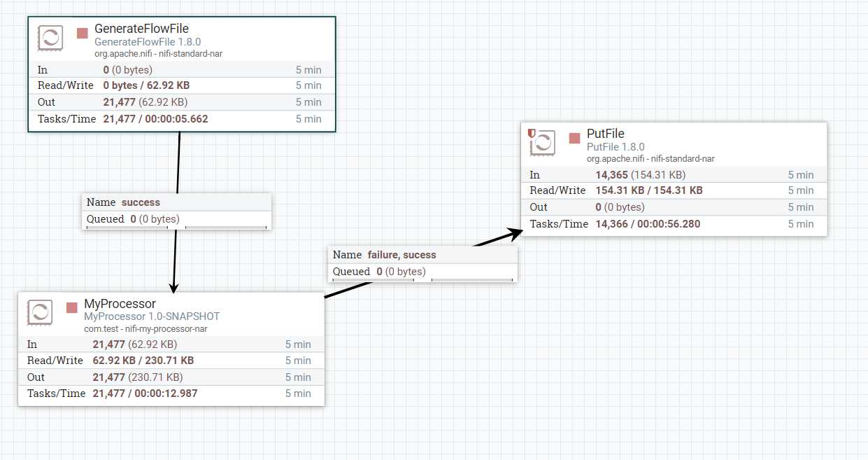Click GenerateFlowFile Read/Write '0 bytes / 62.92 KB'
Image resolution: width=868 pixels, height=460 pixels.
point(146,85)
